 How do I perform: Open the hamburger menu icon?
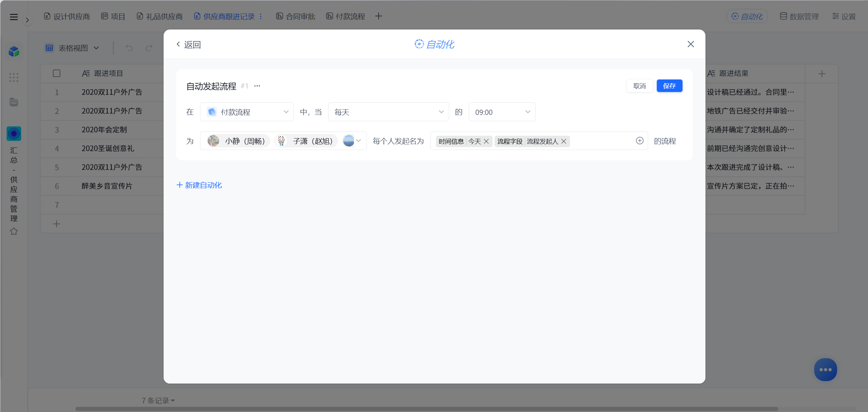click(14, 17)
